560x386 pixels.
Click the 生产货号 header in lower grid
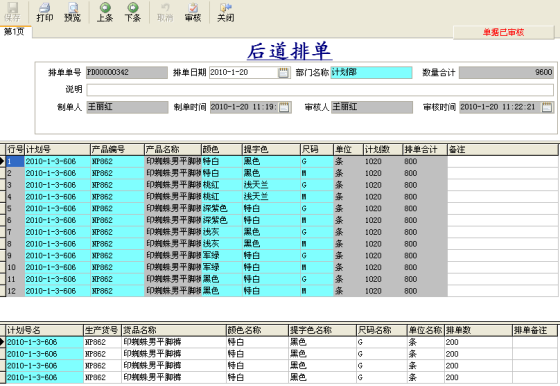[x=103, y=330]
